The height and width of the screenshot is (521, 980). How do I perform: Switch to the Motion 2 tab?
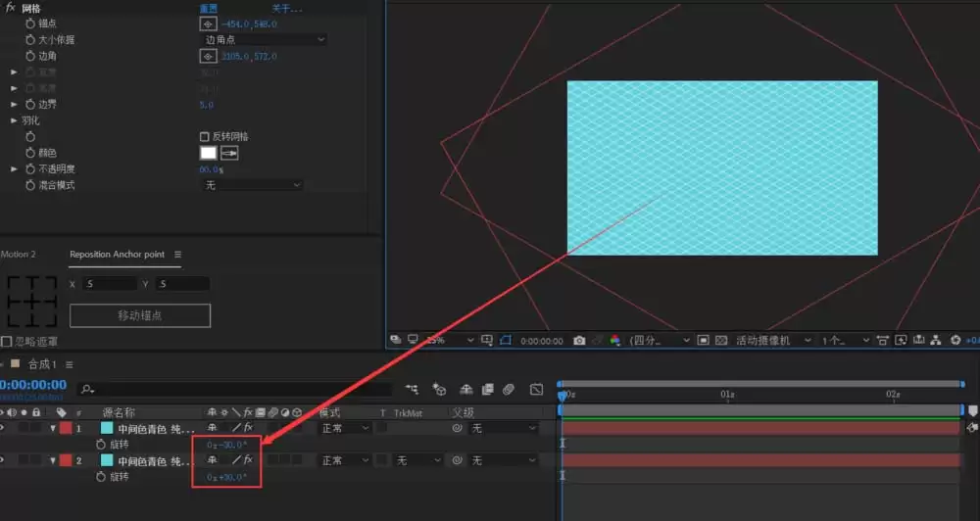(x=18, y=255)
